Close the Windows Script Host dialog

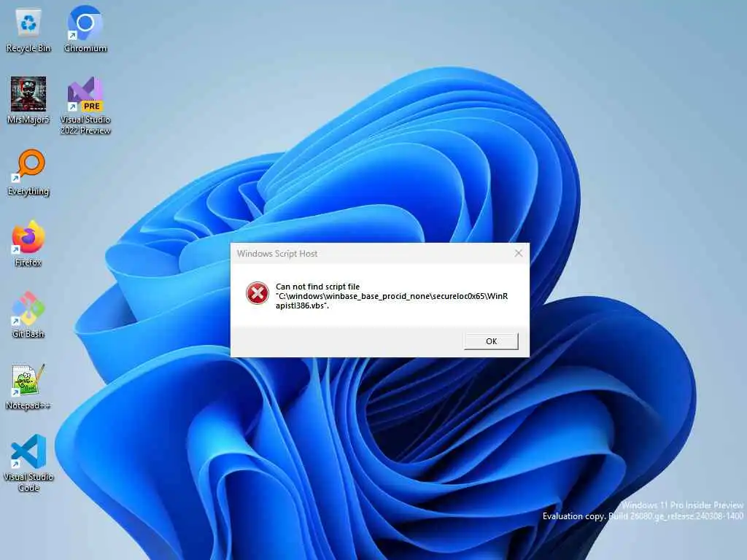(519, 253)
